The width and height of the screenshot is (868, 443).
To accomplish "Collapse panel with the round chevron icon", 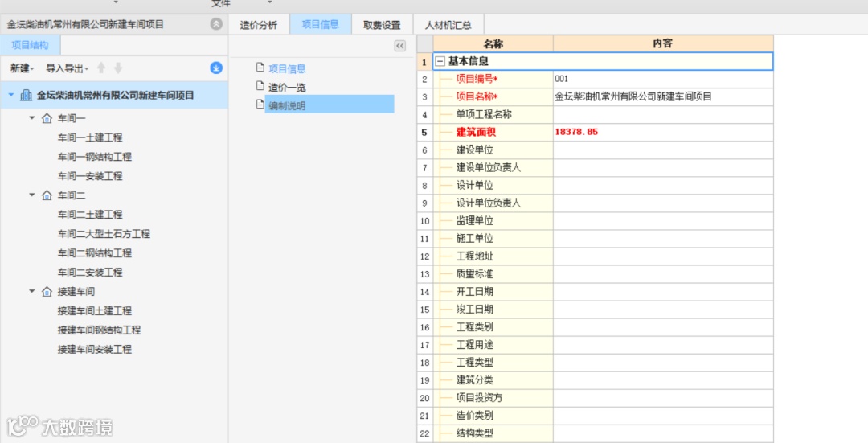I will coord(216,24).
